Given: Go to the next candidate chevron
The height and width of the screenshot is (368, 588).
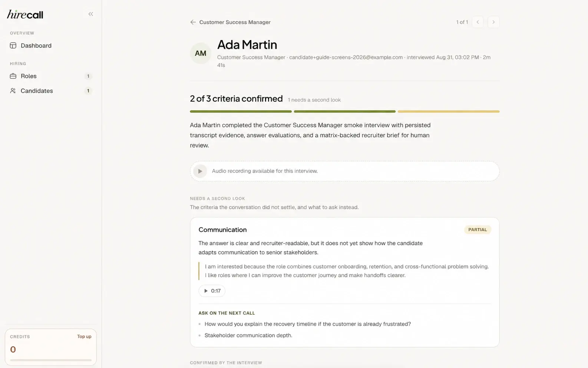Looking at the screenshot, I should tap(493, 22).
